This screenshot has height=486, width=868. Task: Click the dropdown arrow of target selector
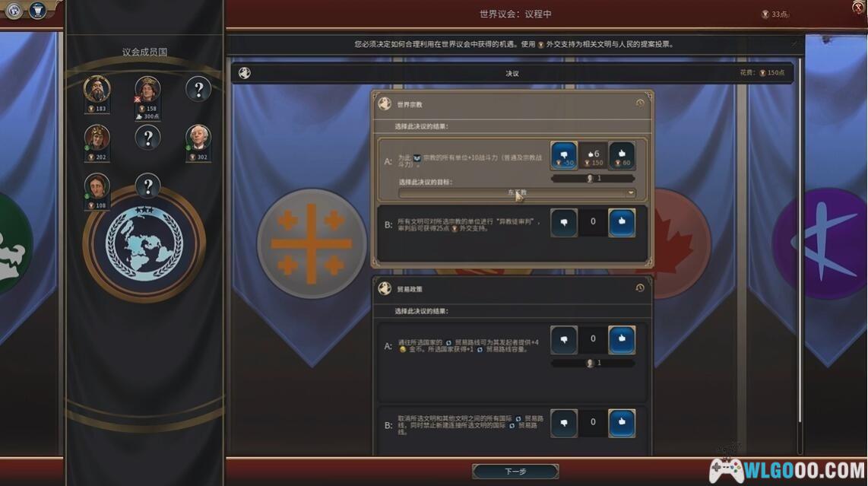630,193
